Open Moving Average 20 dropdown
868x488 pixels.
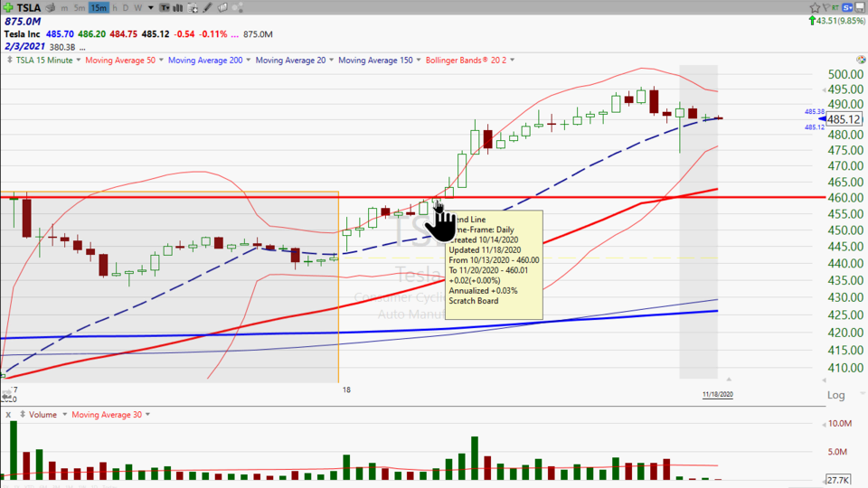pos(331,60)
